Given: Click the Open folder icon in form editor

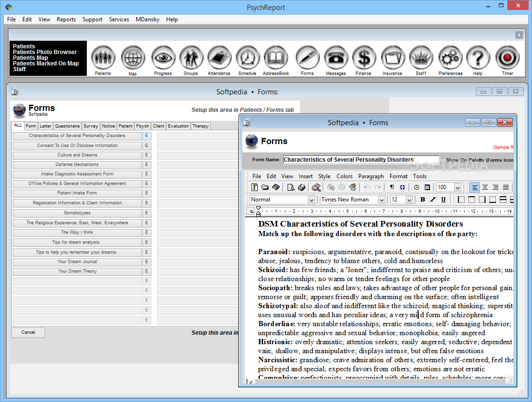Looking at the screenshot, I should pos(265,187).
